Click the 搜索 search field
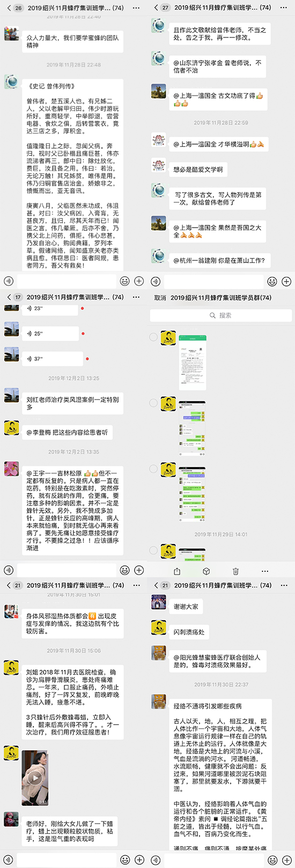This screenshot has width=295, height=868. point(221,315)
